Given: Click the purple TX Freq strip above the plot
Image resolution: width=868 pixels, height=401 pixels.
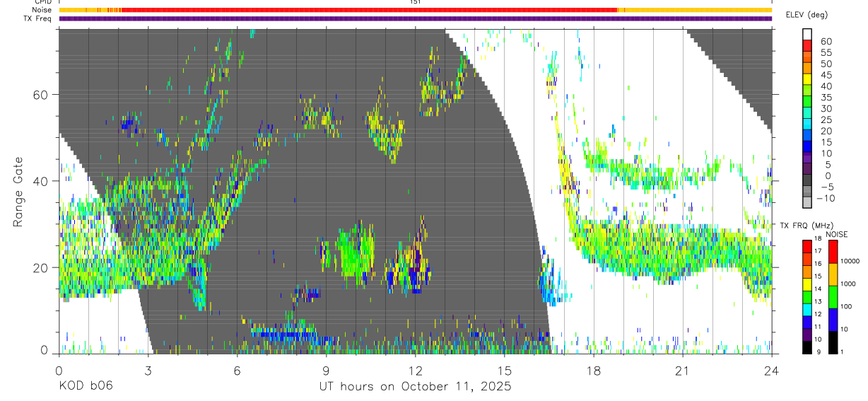Looking at the screenshot, I should 415,18.
